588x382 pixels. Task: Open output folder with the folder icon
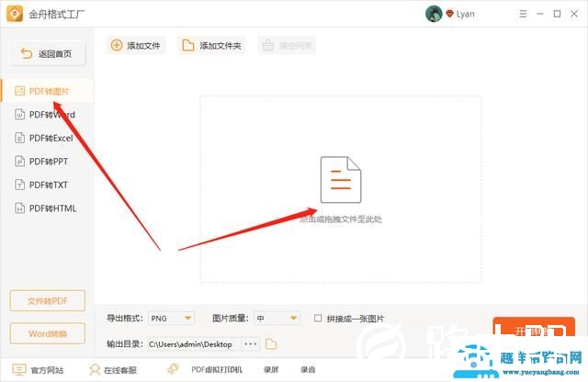[271, 343]
